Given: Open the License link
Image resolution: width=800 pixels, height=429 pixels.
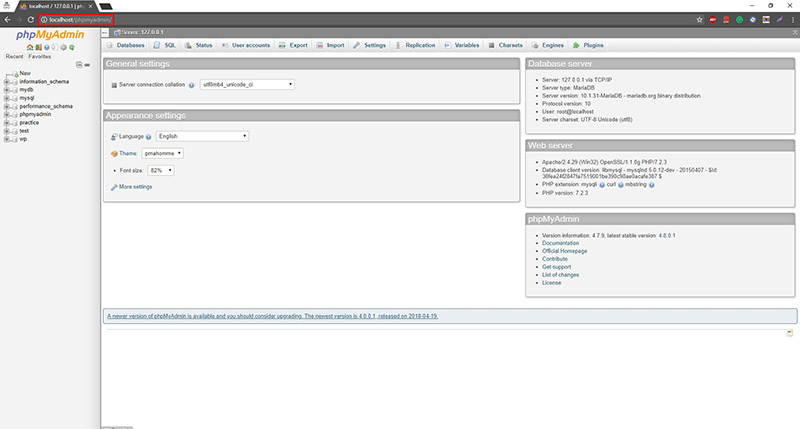Looking at the screenshot, I should [551, 283].
